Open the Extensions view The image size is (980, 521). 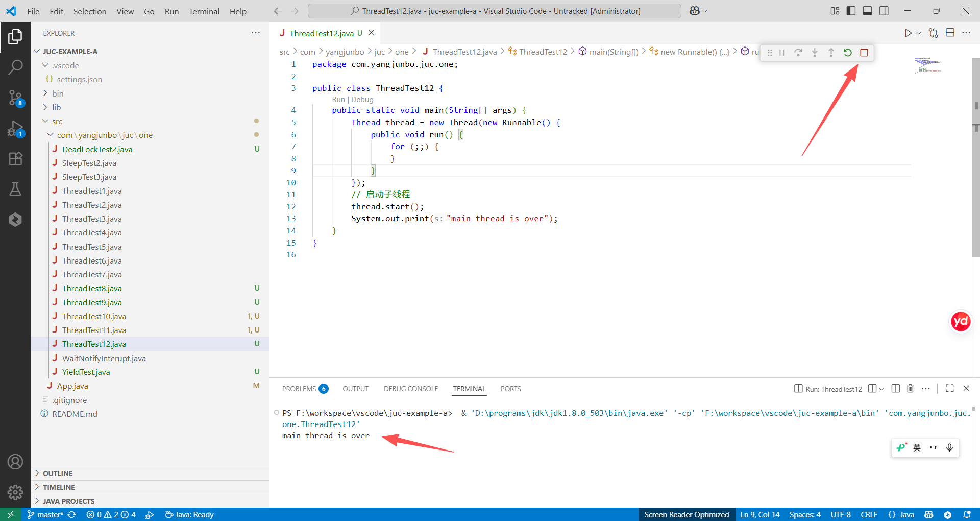tap(15, 159)
